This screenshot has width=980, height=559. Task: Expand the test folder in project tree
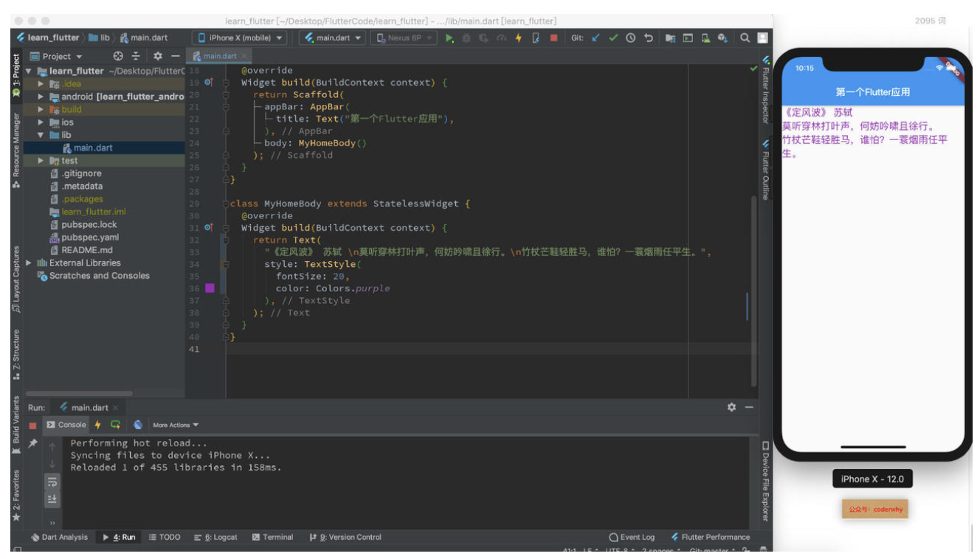tap(42, 160)
